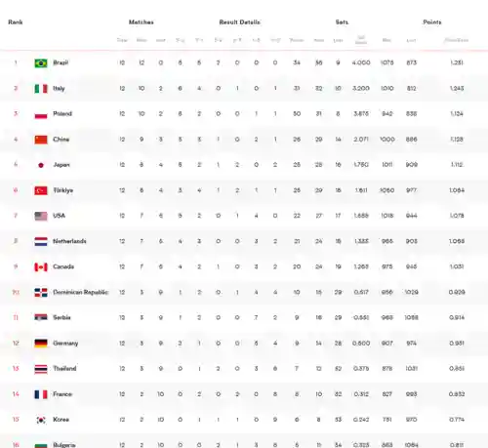
Task: Click the China flag icon
Action: click(x=41, y=140)
